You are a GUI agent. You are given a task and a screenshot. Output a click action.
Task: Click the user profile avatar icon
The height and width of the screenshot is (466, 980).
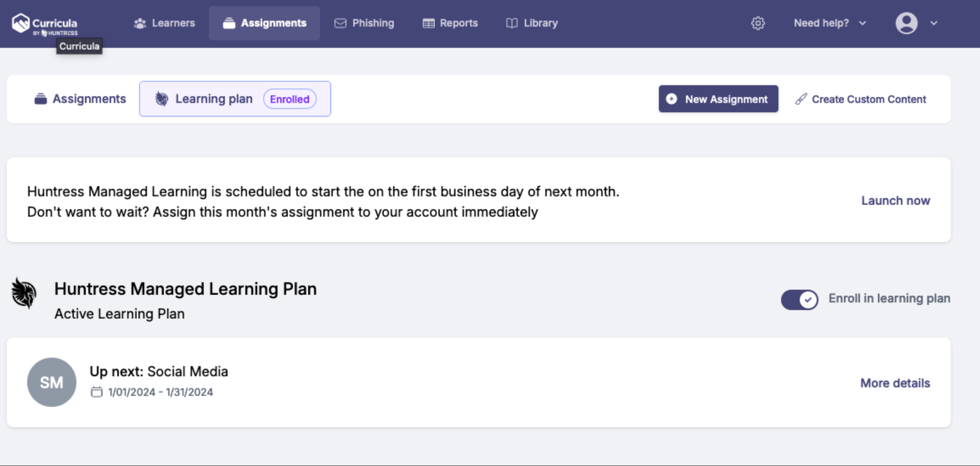click(x=906, y=23)
